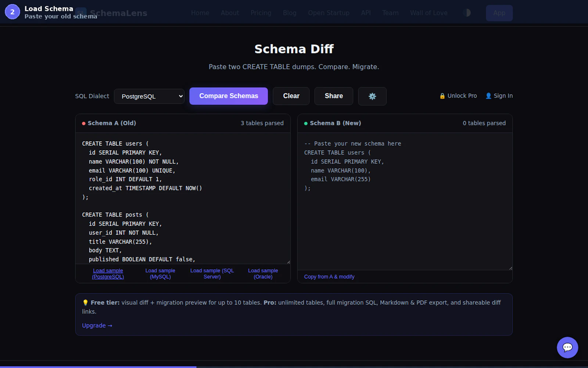Toggle dark mode half-moon icon
588x368 pixels.
click(x=467, y=13)
